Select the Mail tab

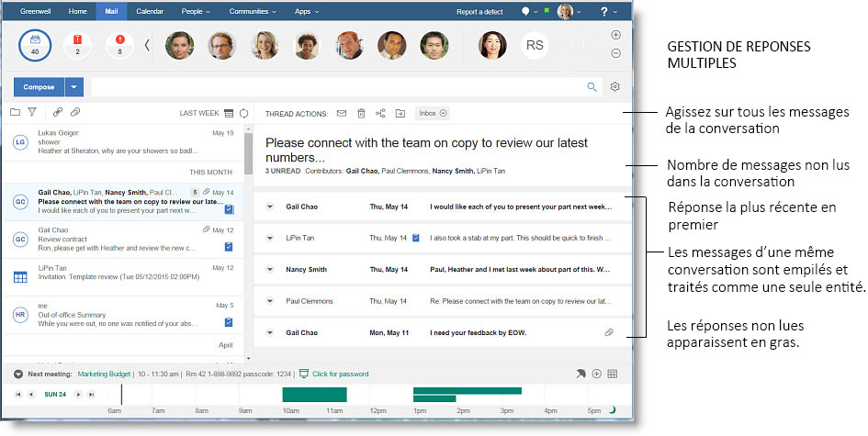111,11
